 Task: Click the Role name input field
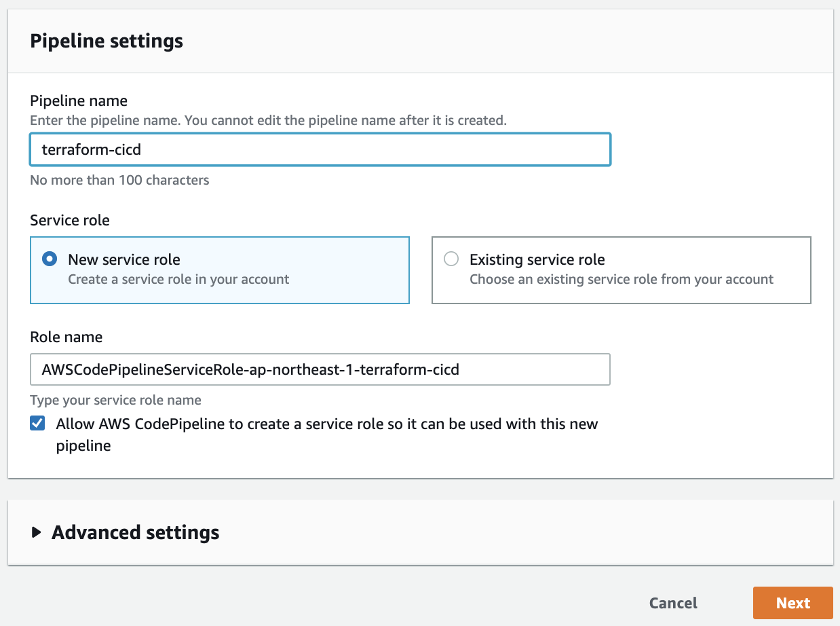(320, 370)
